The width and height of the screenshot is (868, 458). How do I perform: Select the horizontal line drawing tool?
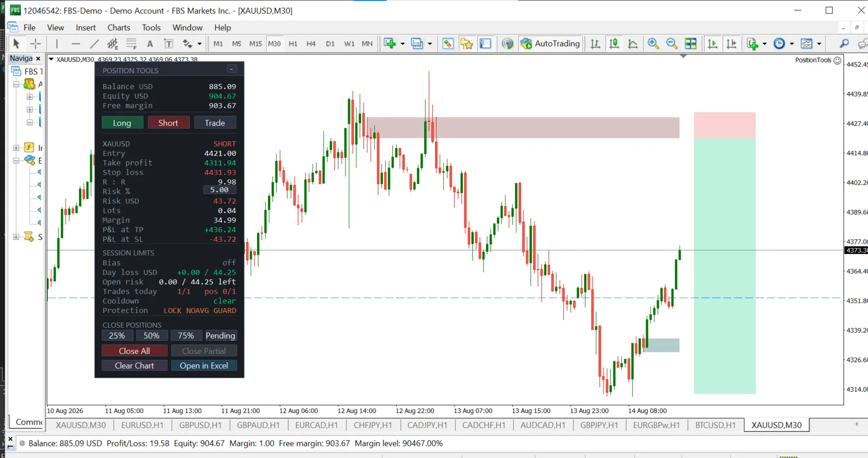click(75, 43)
